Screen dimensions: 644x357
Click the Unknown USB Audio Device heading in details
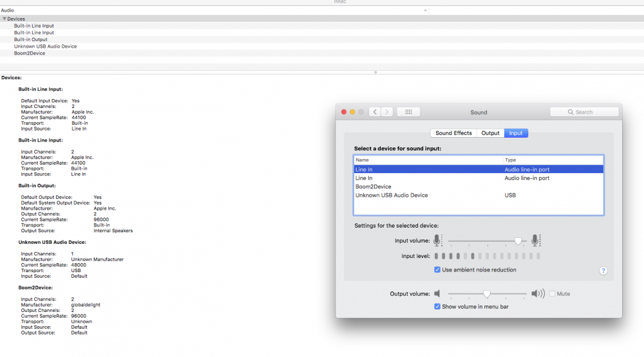coord(52,242)
